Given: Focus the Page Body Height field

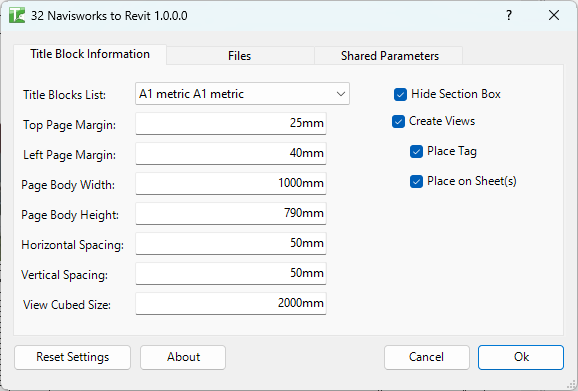Looking at the screenshot, I should (231, 213).
